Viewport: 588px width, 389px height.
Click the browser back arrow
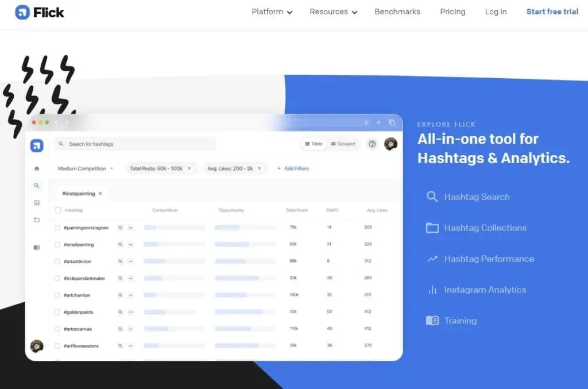56,122
